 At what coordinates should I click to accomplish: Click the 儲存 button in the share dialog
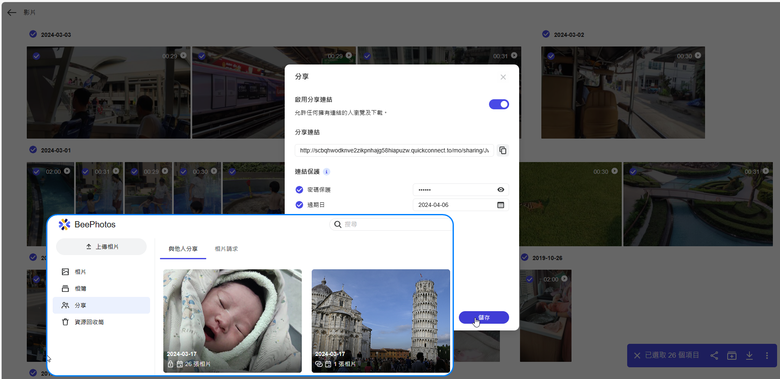484,317
